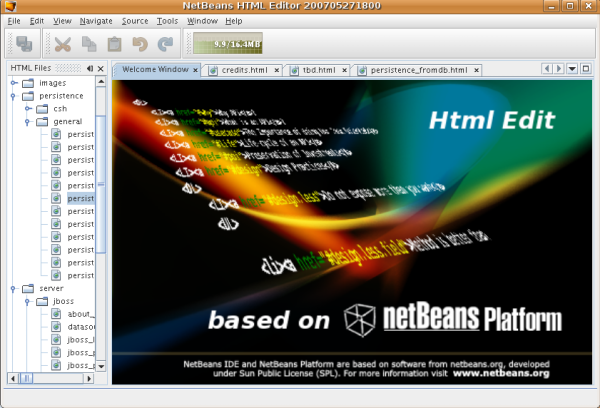Close the HTML Files panel
The width and height of the screenshot is (600, 408).
point(101,69)
